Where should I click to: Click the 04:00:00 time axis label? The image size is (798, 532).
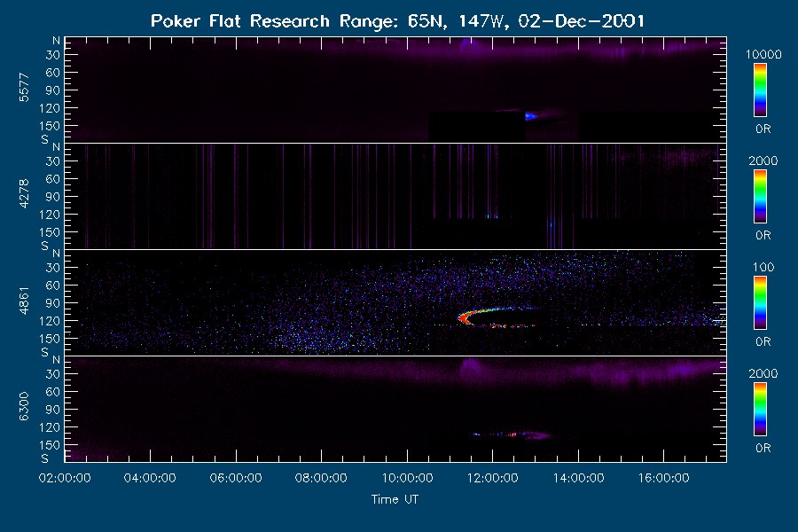tap(150, 478)
